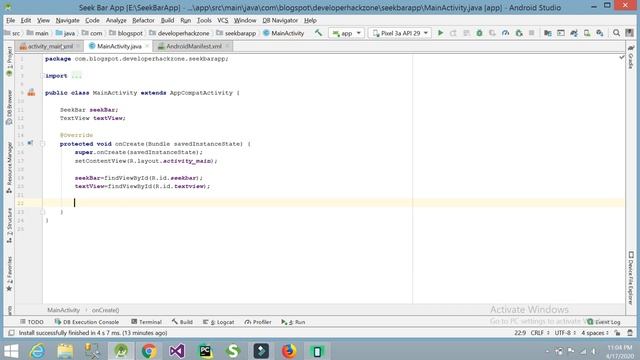The height and width of the screenshot is (360, 640).
Task: Toggle the read-only lock icon in status bar
Action: pyautogui.click(x=617, y=333)
